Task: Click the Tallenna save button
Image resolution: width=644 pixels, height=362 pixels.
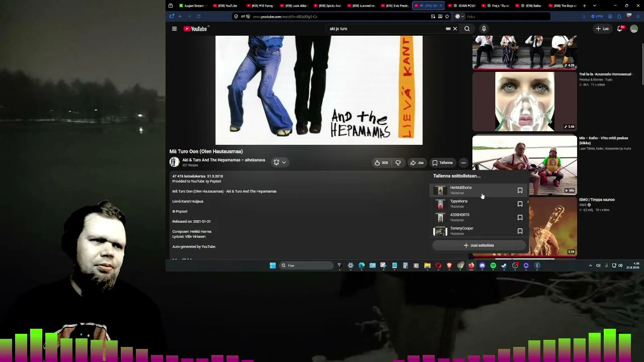Action: click(x=443, y=162)
